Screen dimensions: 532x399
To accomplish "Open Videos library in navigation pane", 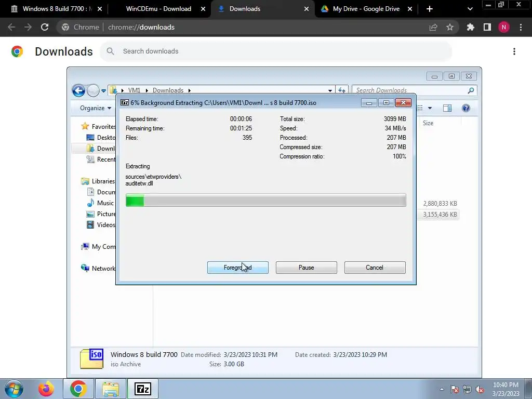I will 101,224.
